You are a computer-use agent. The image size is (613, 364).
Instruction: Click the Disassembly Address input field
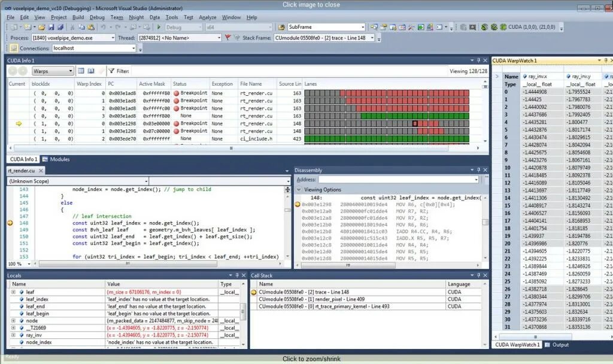(398, 180)
